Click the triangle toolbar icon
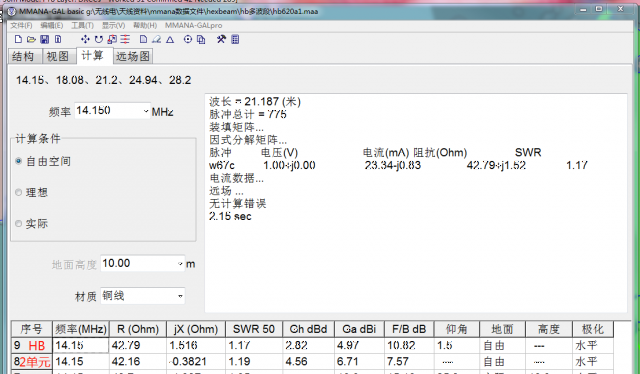Screen dimensions: 640x374 coord(170,40)
